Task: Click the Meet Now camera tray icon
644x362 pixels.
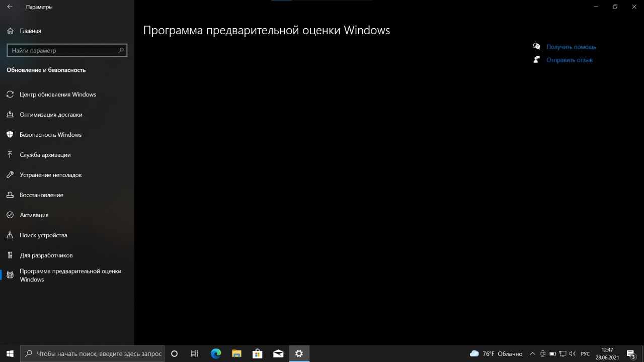Action: (x=543, y=353)
